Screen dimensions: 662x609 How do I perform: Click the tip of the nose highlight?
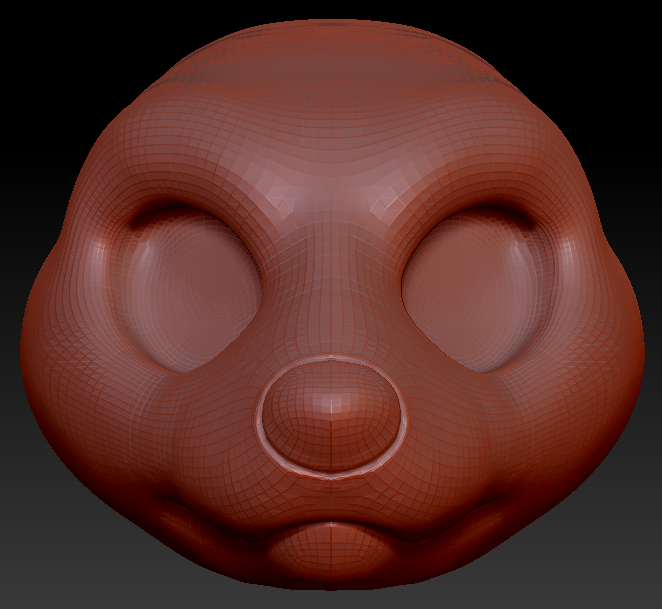(x=329, y=402)
